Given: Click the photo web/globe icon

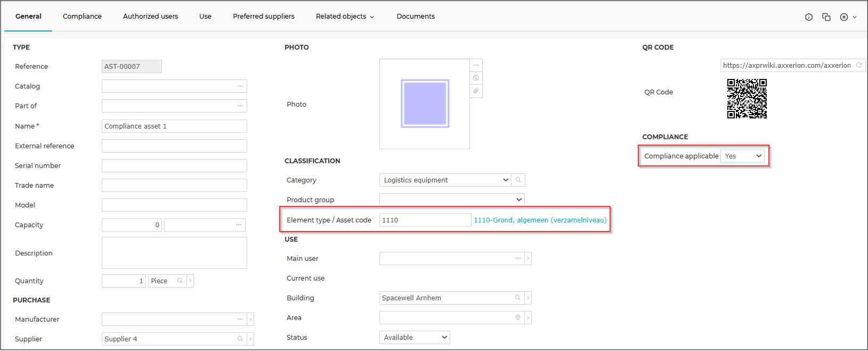Looking at the screenshot, I should [x=476, y=78].
